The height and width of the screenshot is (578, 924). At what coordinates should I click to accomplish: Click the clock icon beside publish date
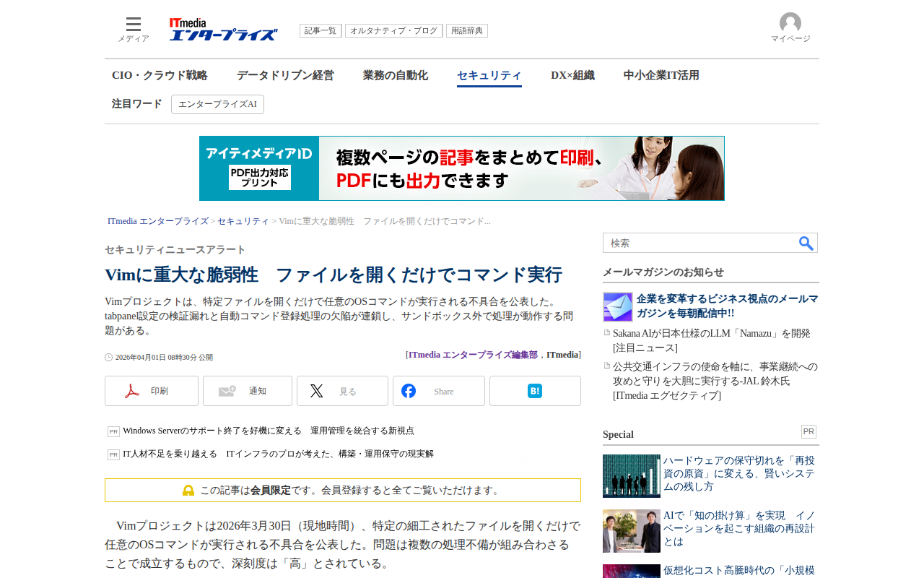(x=109, y=357)
